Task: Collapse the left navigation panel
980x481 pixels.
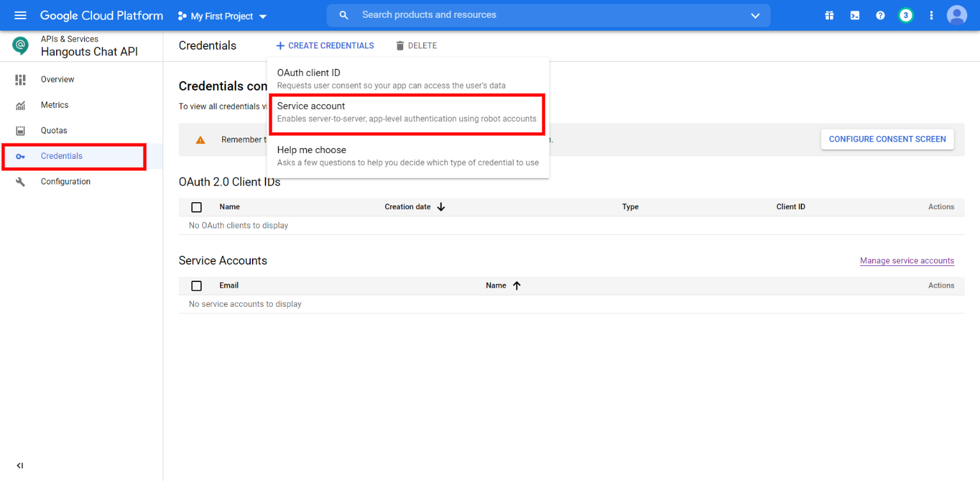Action: pos(20,465)
